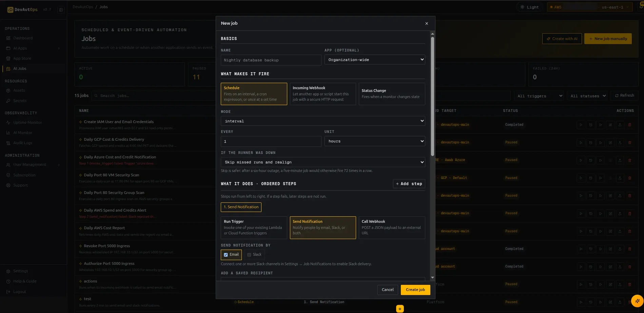Expand AI Apps submenu chevron in sidebar
Viewport: 644px width, 313px height.
click(x=59, y=48)
